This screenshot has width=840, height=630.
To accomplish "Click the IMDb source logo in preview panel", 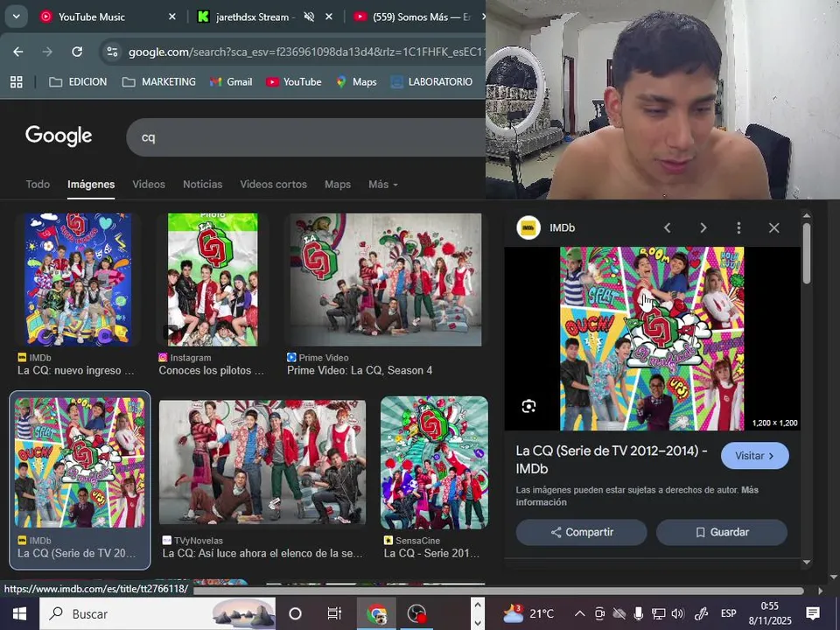I will 528,227.
